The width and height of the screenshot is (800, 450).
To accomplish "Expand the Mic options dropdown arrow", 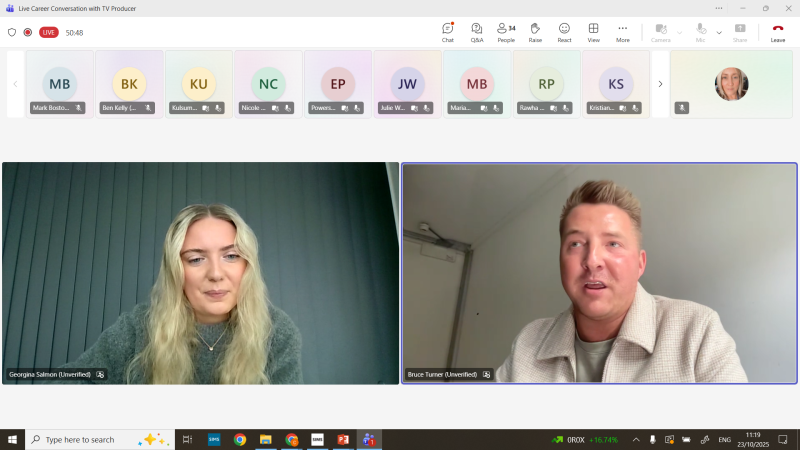I will click(x=719, y=32).
